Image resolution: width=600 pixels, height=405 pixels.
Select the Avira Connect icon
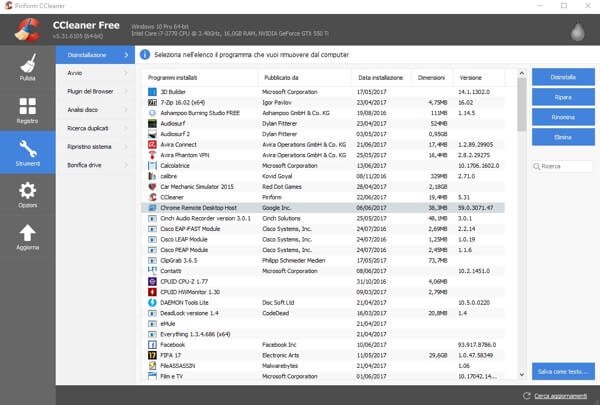click(152, 145)
